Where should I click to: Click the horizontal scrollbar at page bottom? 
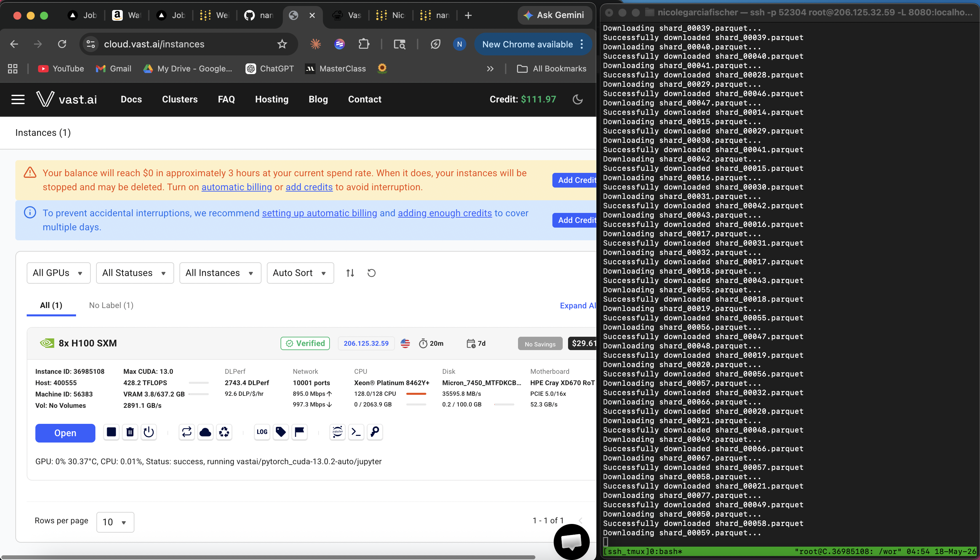[x=268, y=557]
